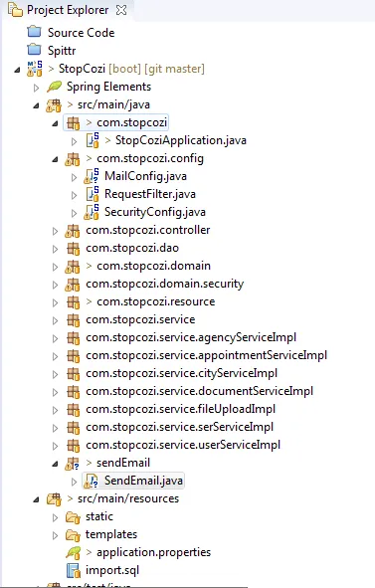The image size is (375, 588).
Task: Click the com.stopcozi.service package icon
Action: click(74, 320)
